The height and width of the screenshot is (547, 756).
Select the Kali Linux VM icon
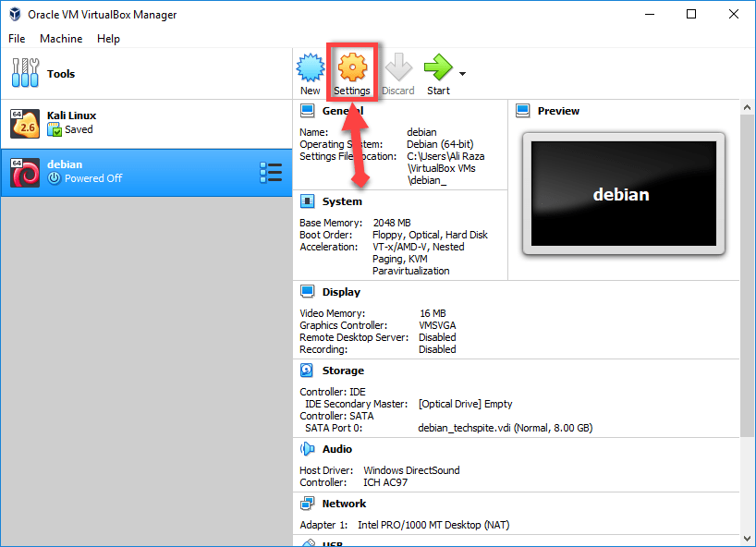tap(24, 123)
